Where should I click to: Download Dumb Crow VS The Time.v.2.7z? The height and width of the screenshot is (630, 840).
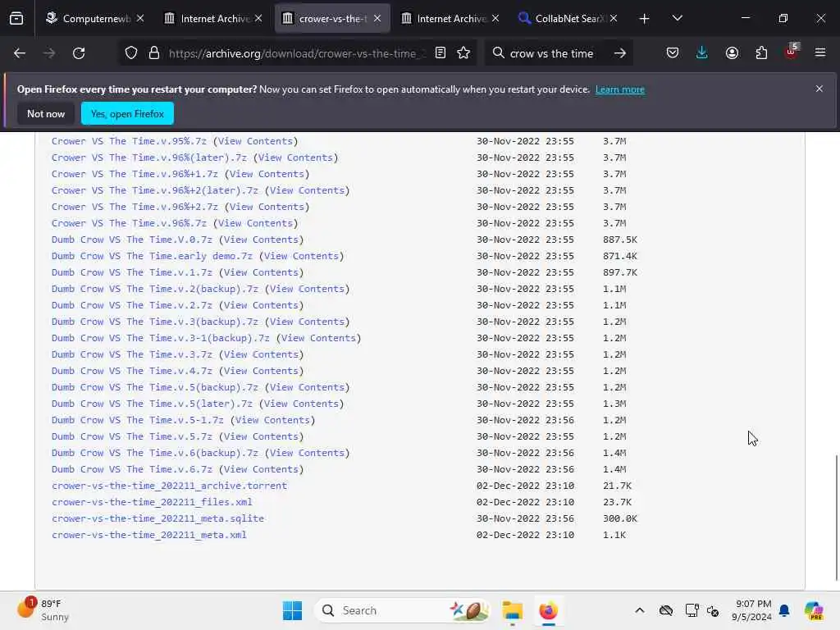[x=132, y=305]
